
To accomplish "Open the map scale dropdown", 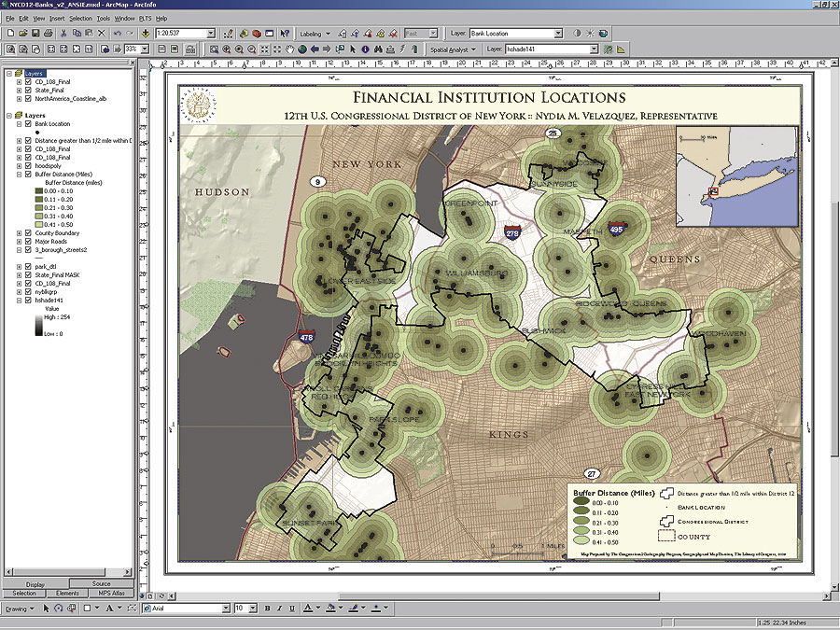I will [x=211, y=34].
